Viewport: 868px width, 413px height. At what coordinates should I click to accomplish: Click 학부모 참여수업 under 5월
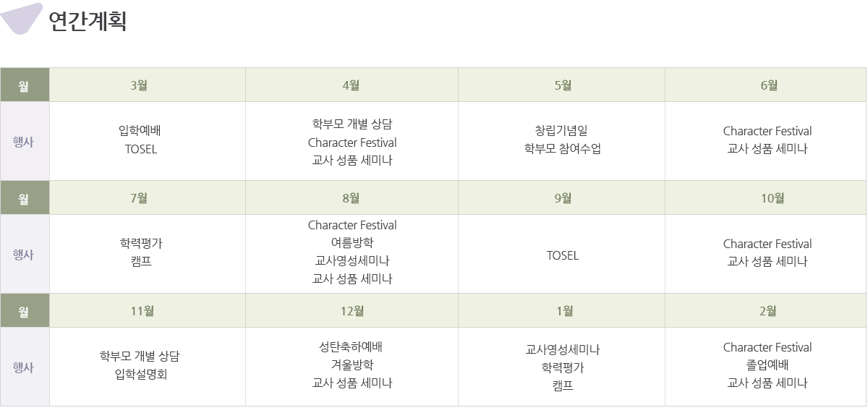tap(562, 149)
